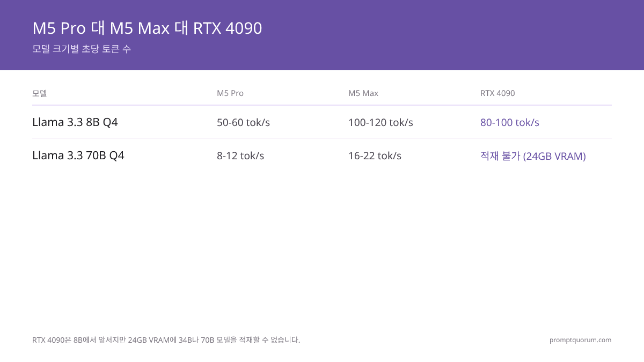
Task: Select the 'RTX 4090' column header
Action: (x=497, y=93)
